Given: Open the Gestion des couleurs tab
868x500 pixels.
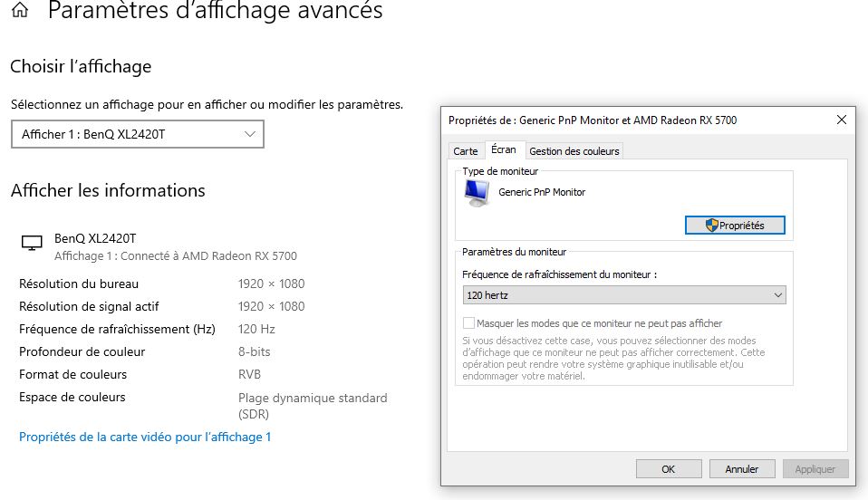Looking at the screenshot, I should click(x=574, y=151).
